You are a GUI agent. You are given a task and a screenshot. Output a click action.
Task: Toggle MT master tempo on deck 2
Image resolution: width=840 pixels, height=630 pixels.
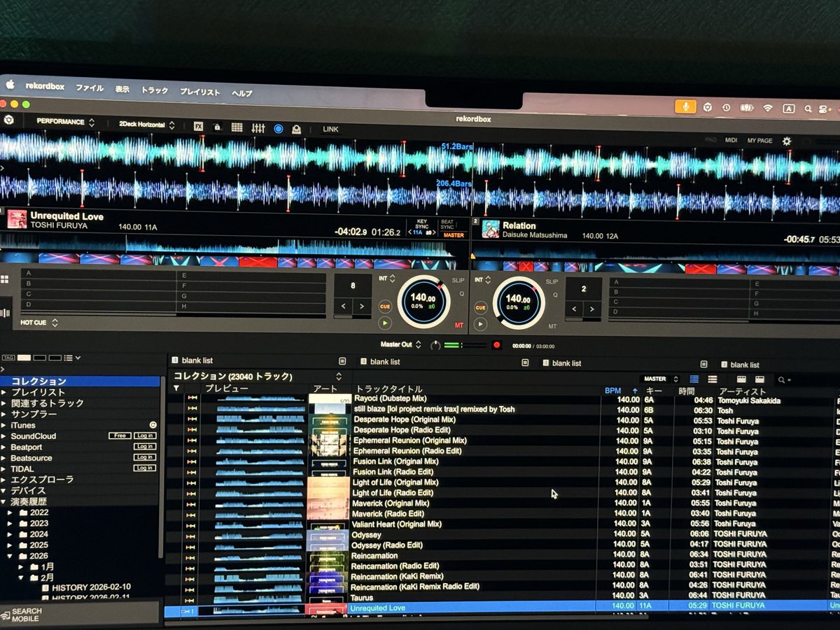pos(553,326)
